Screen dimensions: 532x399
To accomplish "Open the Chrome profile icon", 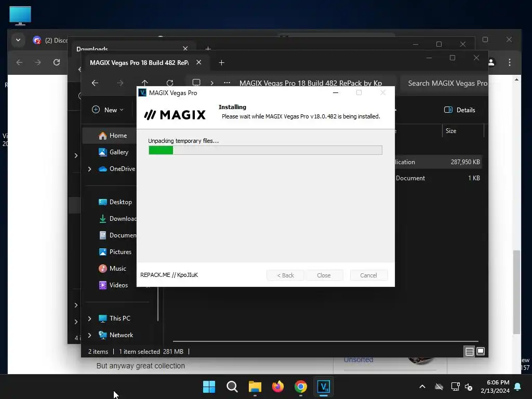I will (491, 62).
